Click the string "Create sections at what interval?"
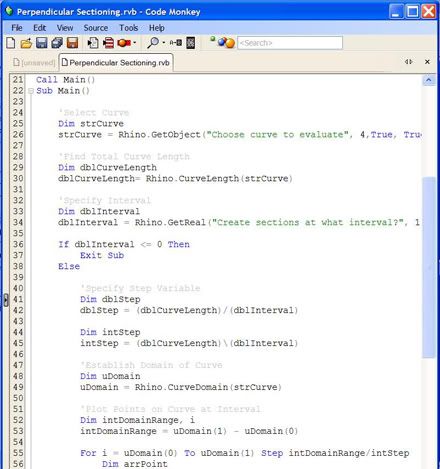Screen dimensions: 440x469 point(308,222)
